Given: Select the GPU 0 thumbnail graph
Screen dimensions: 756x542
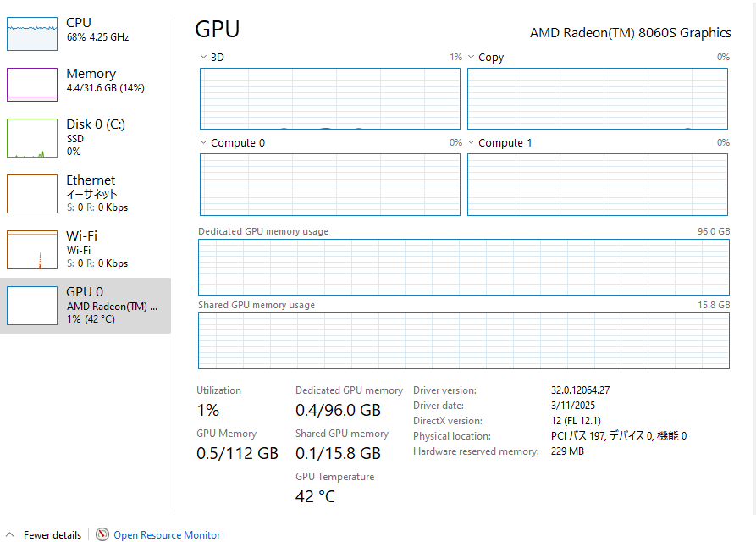Looking at the screenshot, I should click(x=32, y=306).
